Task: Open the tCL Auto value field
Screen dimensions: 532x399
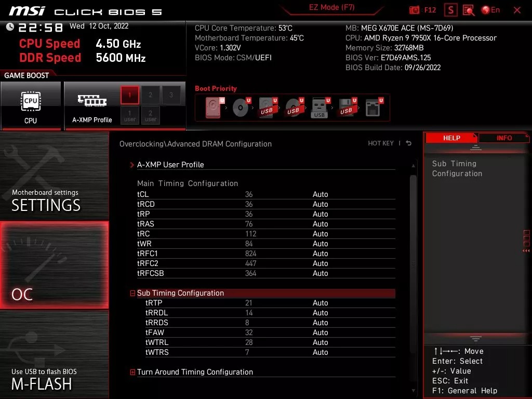Action: pos(320,194)
